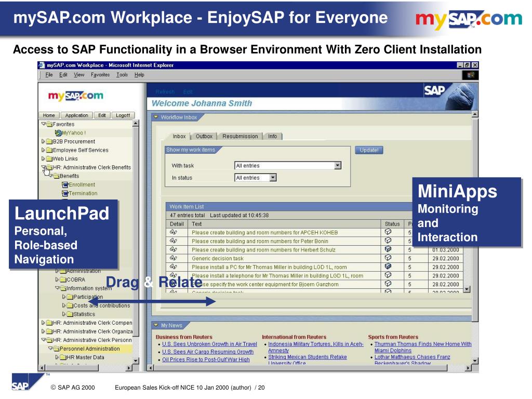Screen dimensions: 532x399
Task: Select Costs and contributions tree item
Action: (102, 305)
